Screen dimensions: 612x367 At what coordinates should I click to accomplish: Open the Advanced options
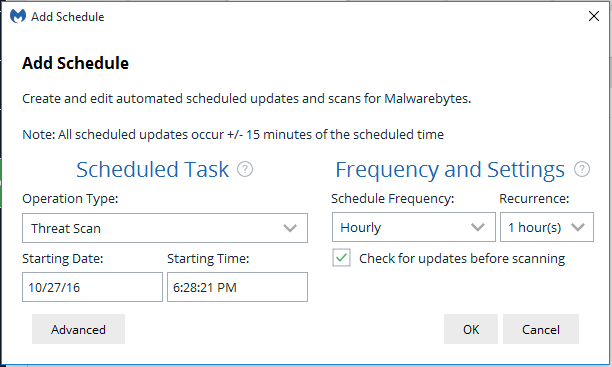click(x=78, y=329)
